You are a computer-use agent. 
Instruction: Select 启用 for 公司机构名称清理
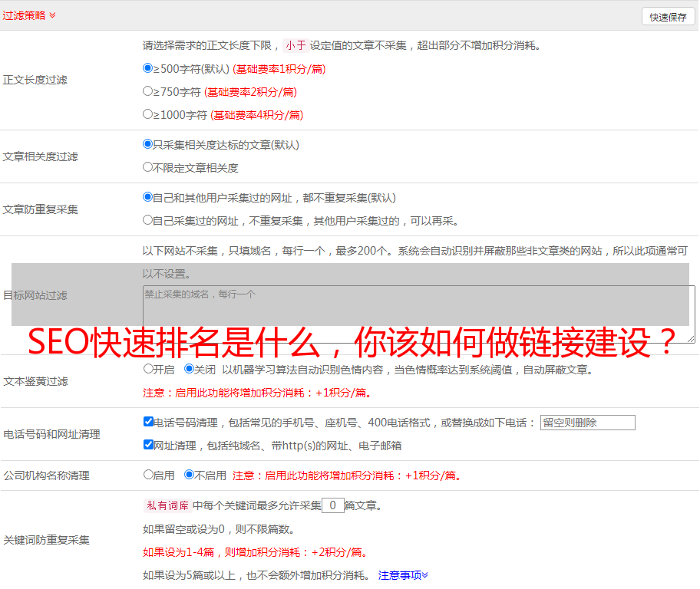(148, 475)
